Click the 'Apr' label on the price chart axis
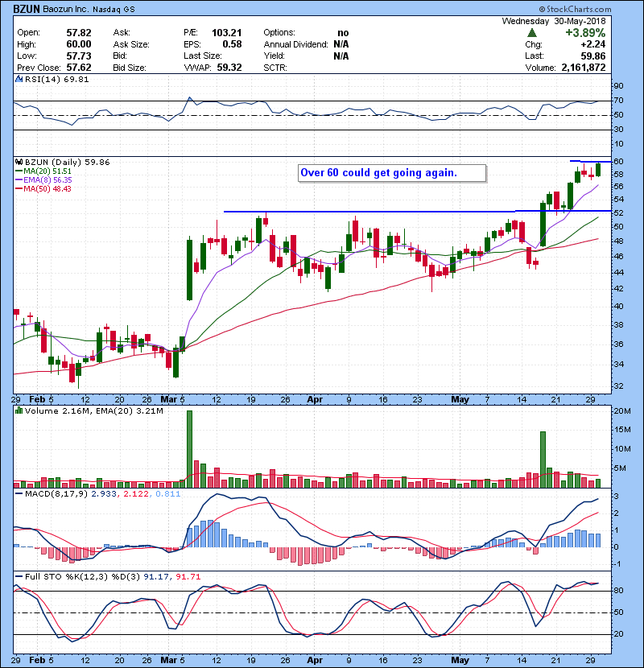Viewport: 644px width, 668px height. click(x=315, y=400)
